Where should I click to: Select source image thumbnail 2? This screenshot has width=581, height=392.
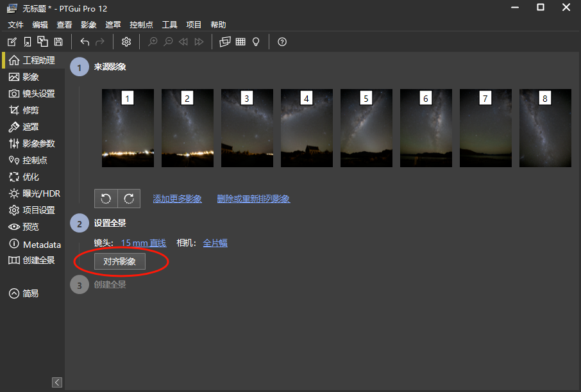tap(187, 128)
